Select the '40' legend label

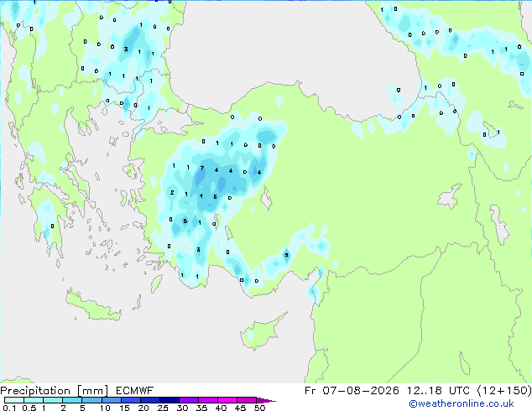click(x=221, y=408)
